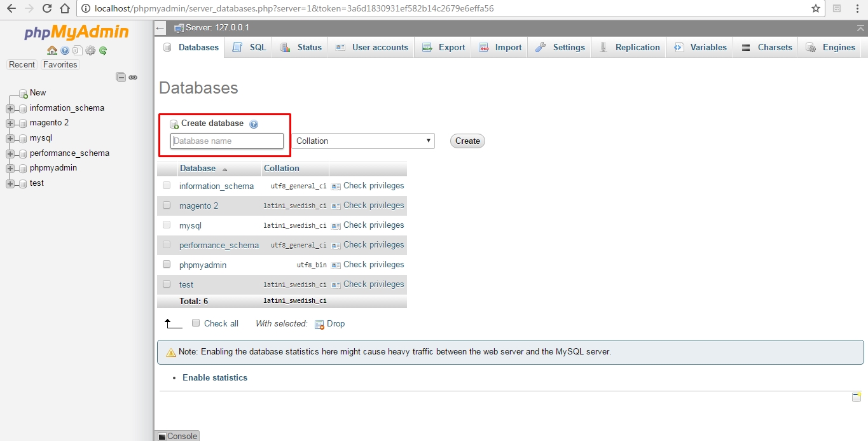Open the Console bar
This screenshot has height=441, width=868.
(177, 436)
